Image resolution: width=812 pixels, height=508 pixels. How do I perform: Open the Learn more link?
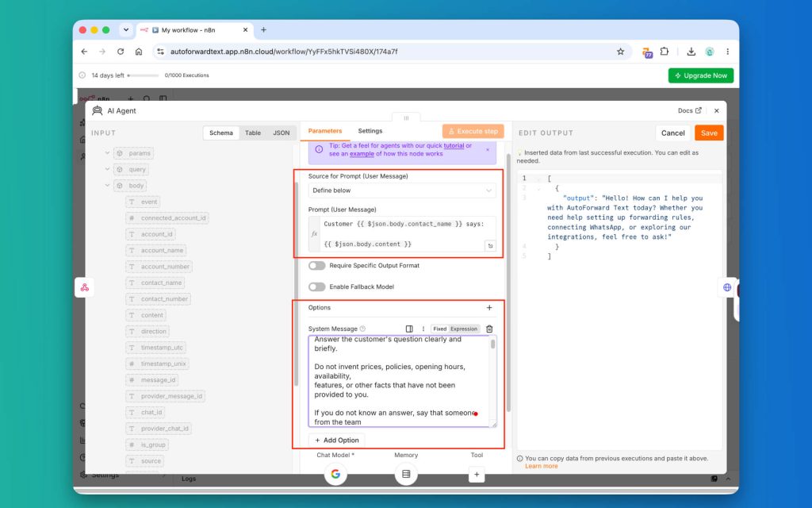click(541, 466)
